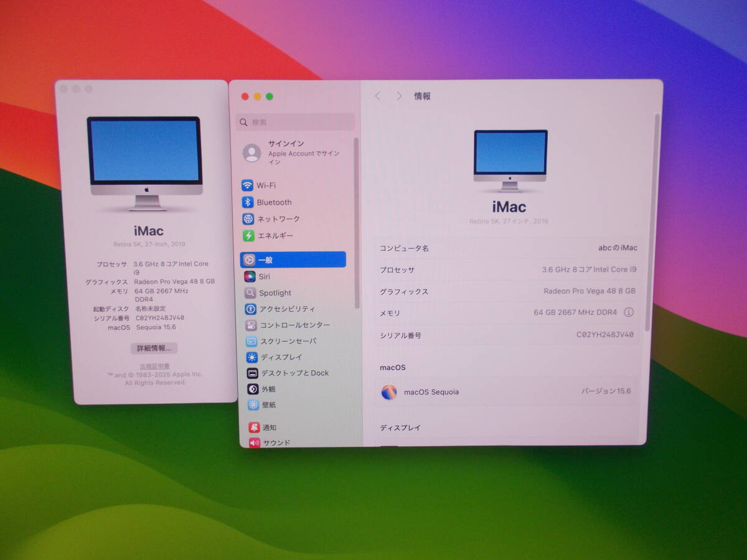The width and height of the screenshot is (747, 560).
Task: Click the コントロールセンター icon
Action: 250,325
